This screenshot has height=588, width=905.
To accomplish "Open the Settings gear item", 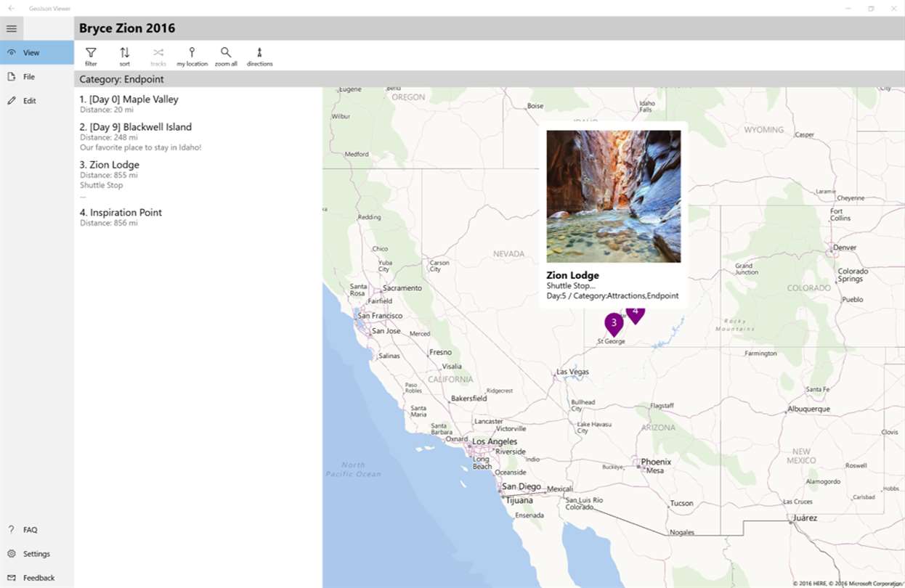I will click(x=36, y=554).
